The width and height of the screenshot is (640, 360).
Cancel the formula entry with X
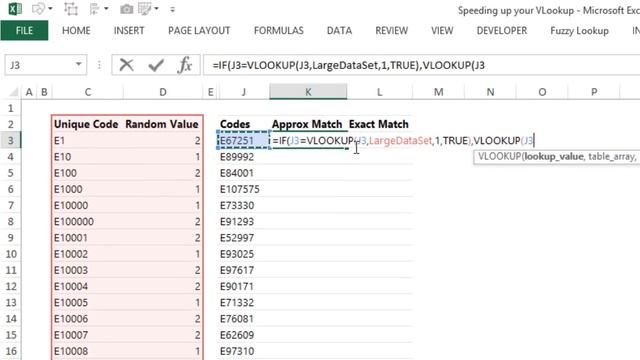(x=127, y=64)
